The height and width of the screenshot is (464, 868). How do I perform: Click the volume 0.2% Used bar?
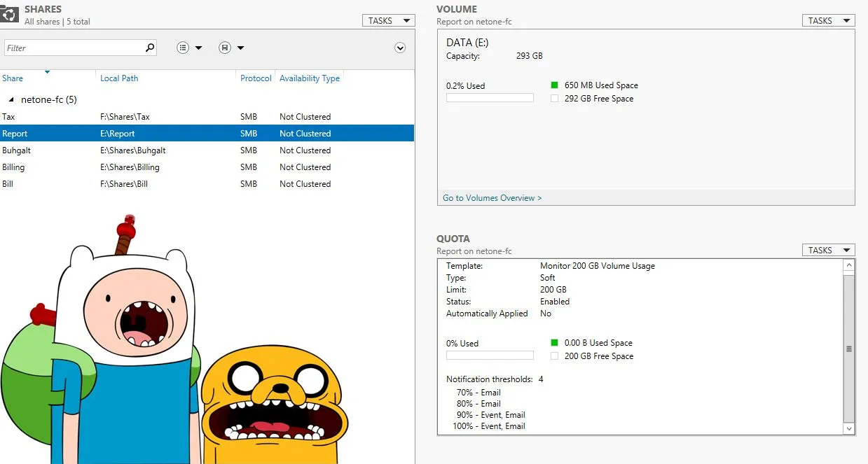[490, 98]
